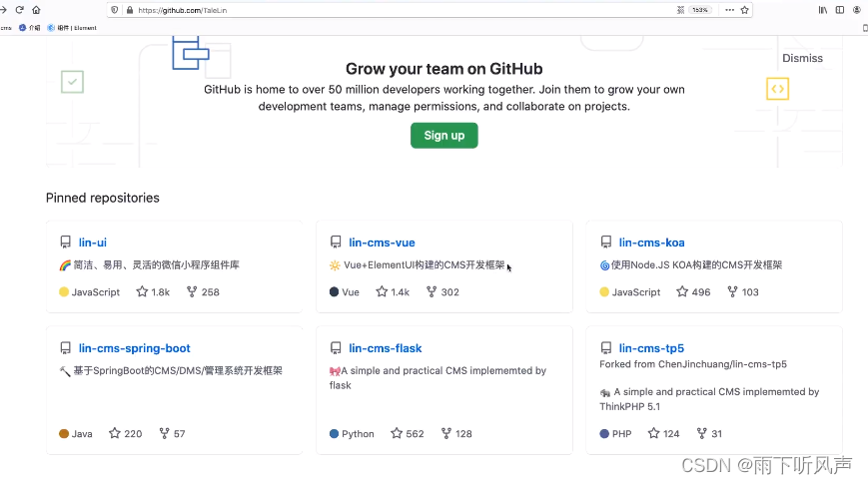This screenshot has width=868, height=484.
Task: View lin-ui forks 258
Action: click(203, 292)
